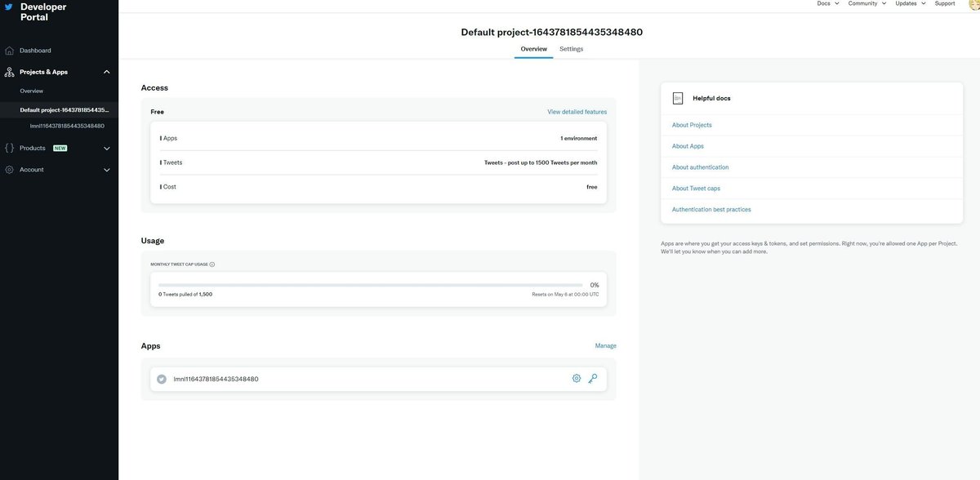Click the app row lmnl1643781854435348480

(x=379, y=379)
